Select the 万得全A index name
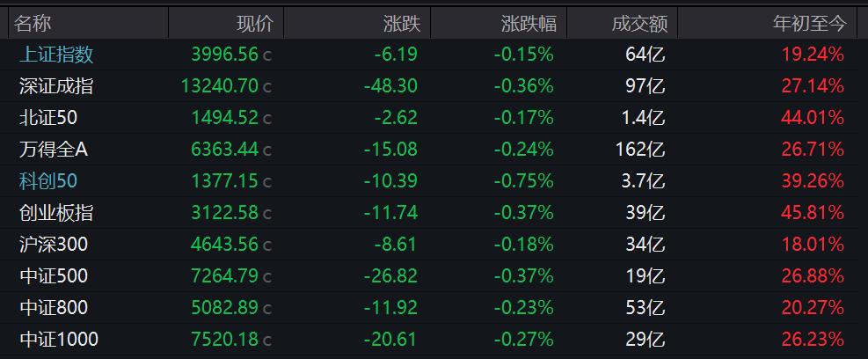The height and width of the screenshot is (359, 868). coord(54,150)
